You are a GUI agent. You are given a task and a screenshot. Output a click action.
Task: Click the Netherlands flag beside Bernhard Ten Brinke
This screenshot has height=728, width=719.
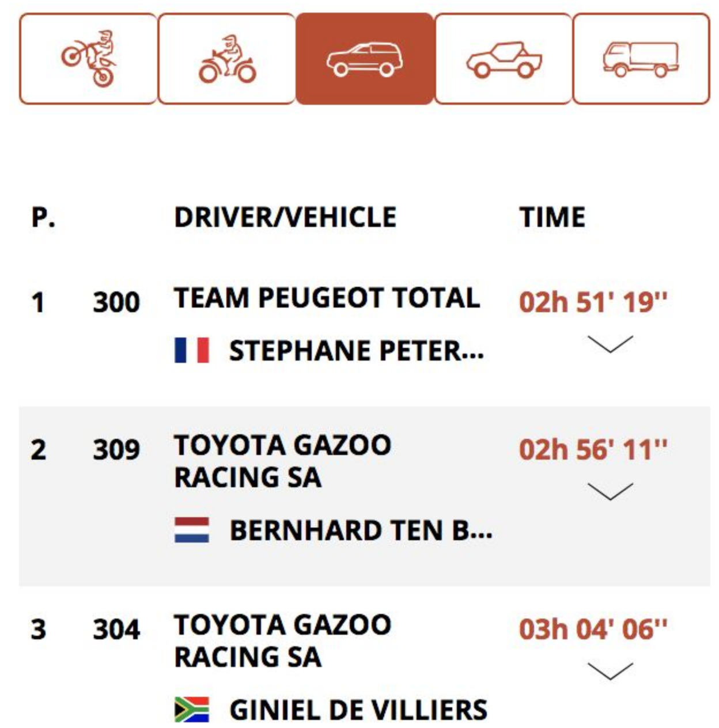(x=192, y=530)
